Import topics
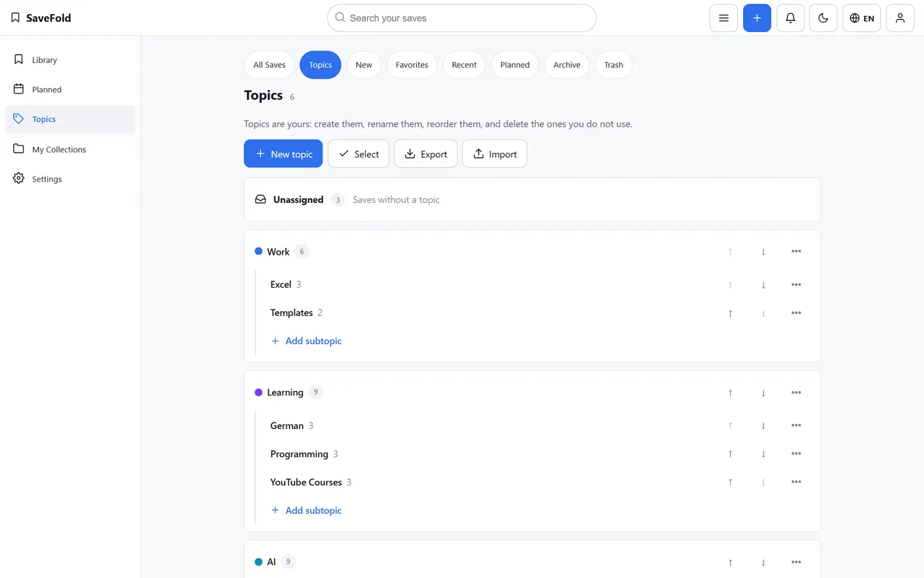 click(x=495, y=153)
